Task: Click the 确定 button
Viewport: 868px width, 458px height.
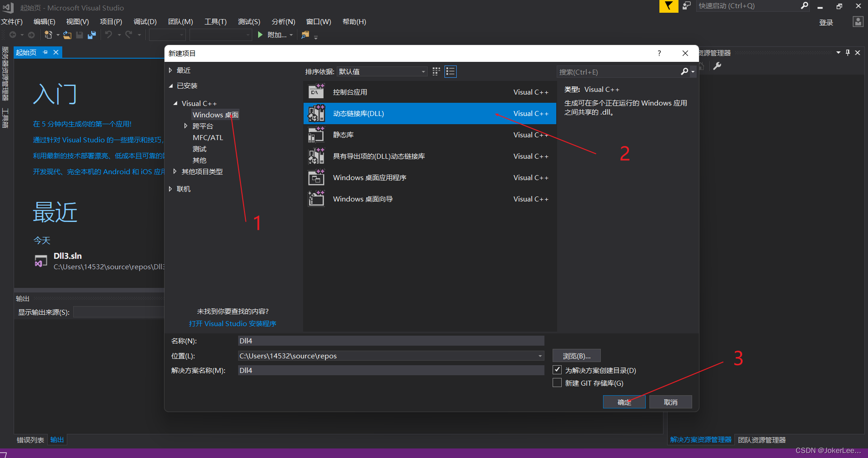Action: [624, 402]
